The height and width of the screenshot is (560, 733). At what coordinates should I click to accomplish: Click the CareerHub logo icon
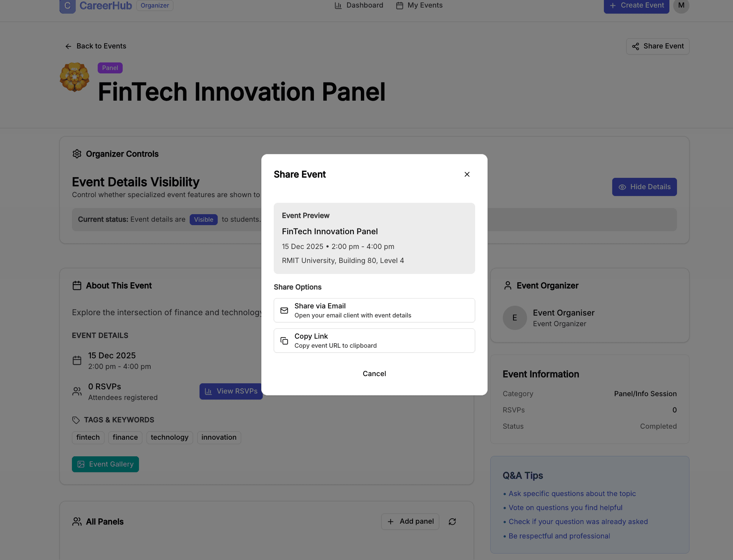pos(67,6)
